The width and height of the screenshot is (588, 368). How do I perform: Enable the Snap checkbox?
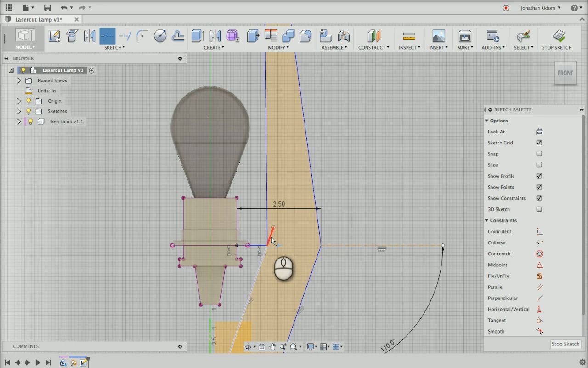[x=539, y=154]
